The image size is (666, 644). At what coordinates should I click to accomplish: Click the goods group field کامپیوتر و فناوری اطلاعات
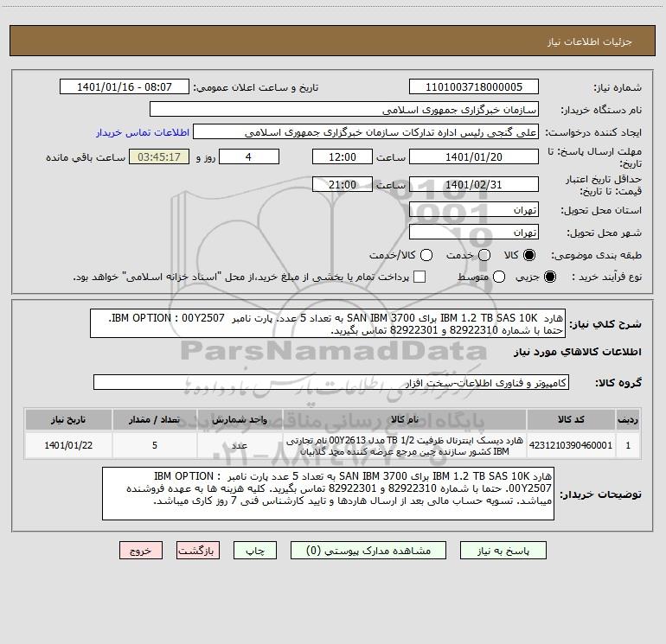pyautogui.click(x=331, y=382)
